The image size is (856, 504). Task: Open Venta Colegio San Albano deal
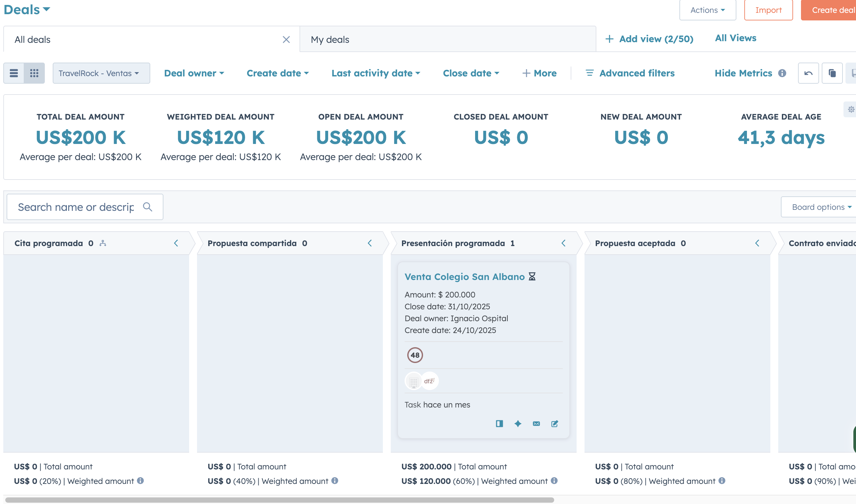point(464,277)
